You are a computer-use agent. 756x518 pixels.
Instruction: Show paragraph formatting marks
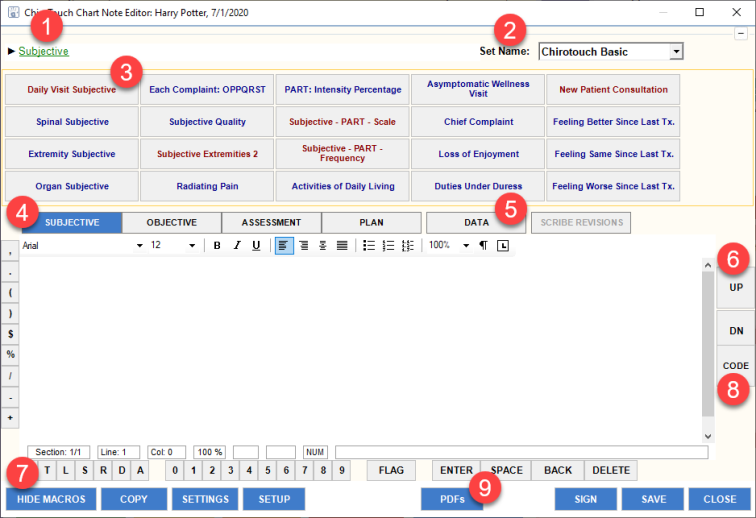pos(483,245)
